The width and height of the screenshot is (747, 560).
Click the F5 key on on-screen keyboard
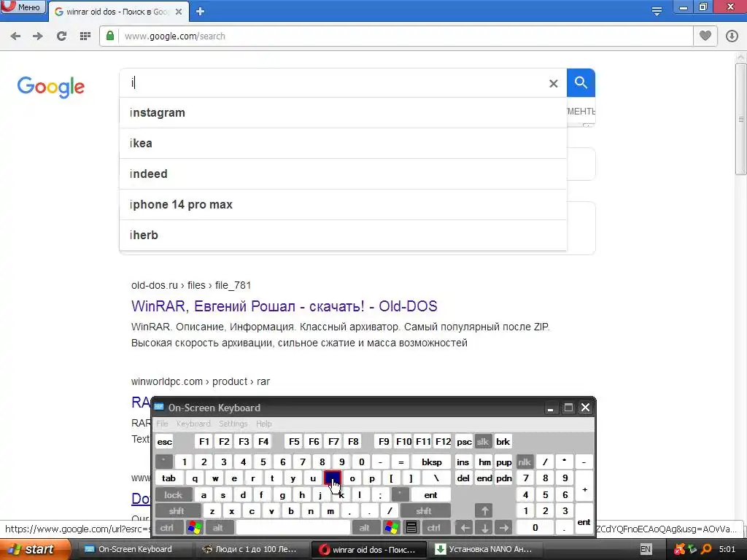[x=294, y=441]
